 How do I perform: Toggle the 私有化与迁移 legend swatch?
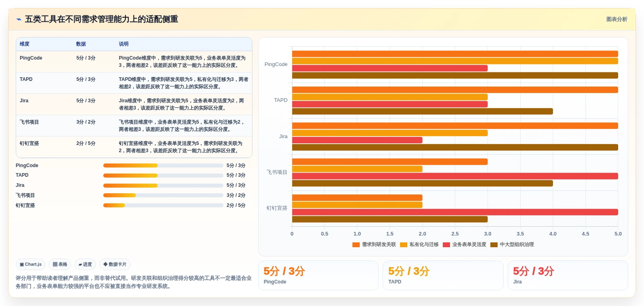point(403,245)
